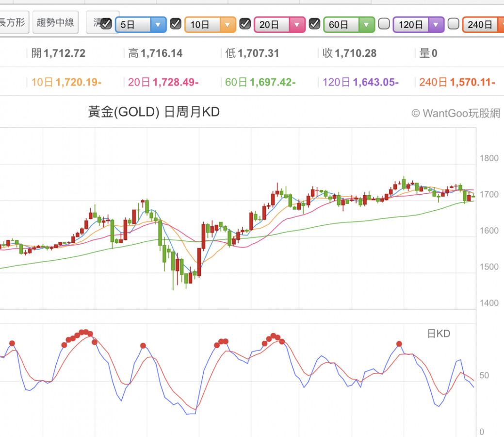Uncheck the 5日 moving average checkbox

click(107, 23)
